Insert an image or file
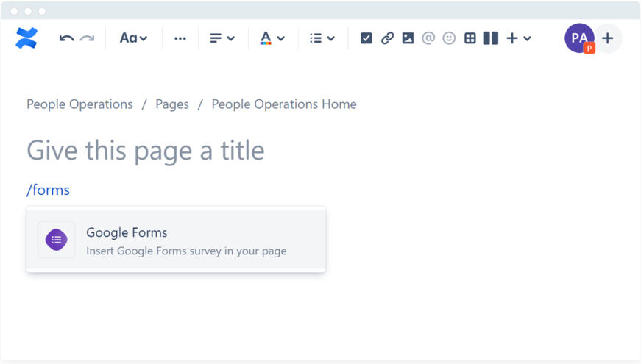The height and width of the screenshot is (364, 641). 408,38
